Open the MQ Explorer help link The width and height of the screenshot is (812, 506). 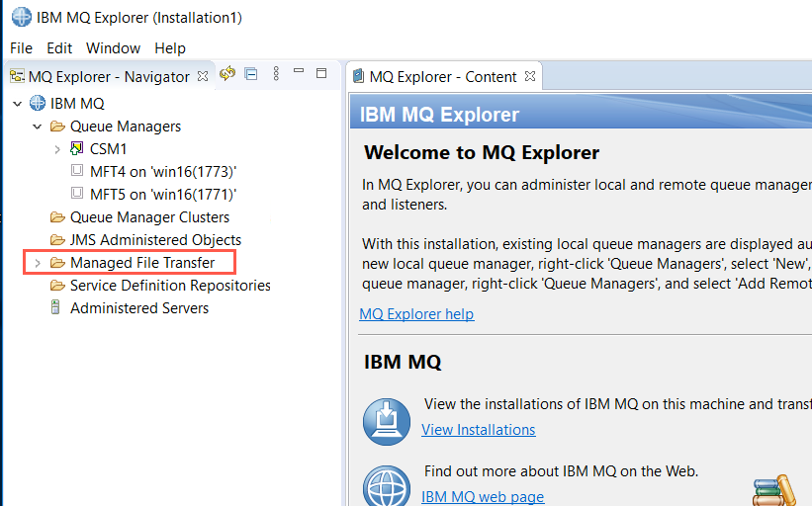click(x=416, y=314)
